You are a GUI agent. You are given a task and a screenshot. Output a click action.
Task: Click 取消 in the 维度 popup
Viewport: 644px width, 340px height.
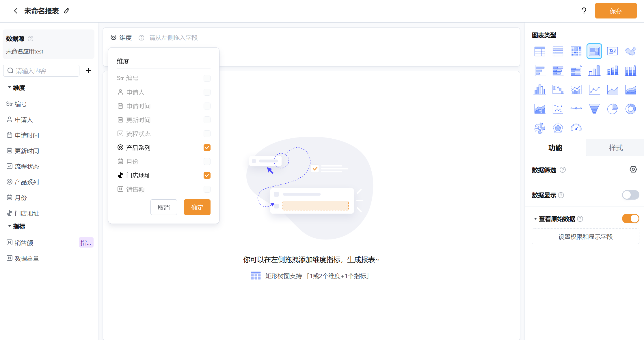[163, 207]
